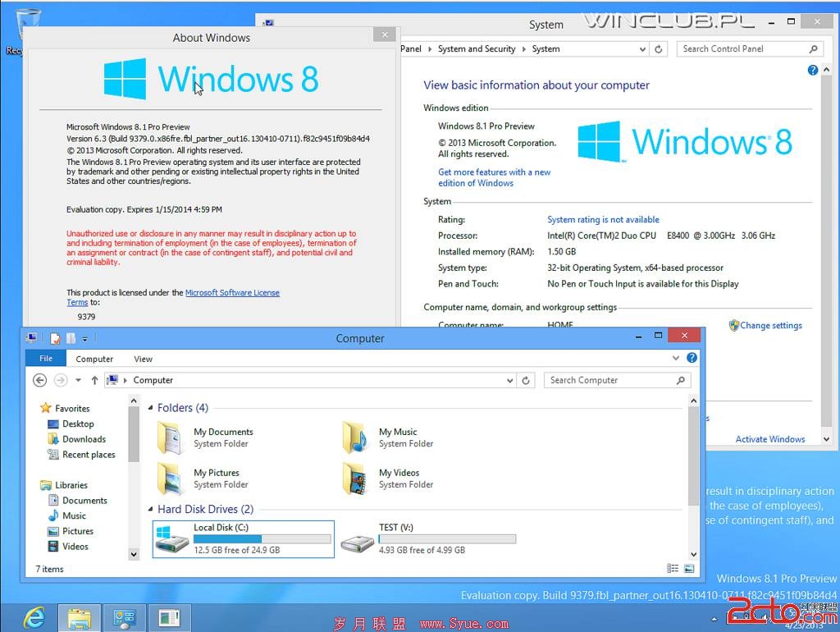Click System and Security breadcrumb
Viewport: 840px width, 632px height.
[x=477, y=48]
